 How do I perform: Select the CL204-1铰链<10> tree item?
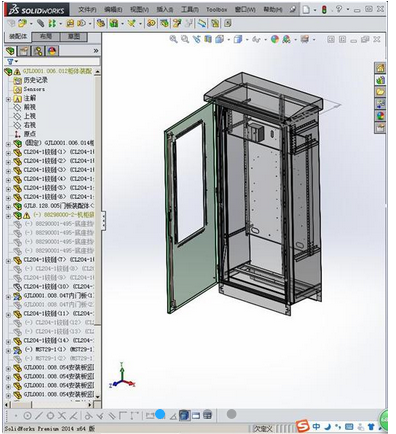pyautogui.click(x=59, y=286)
